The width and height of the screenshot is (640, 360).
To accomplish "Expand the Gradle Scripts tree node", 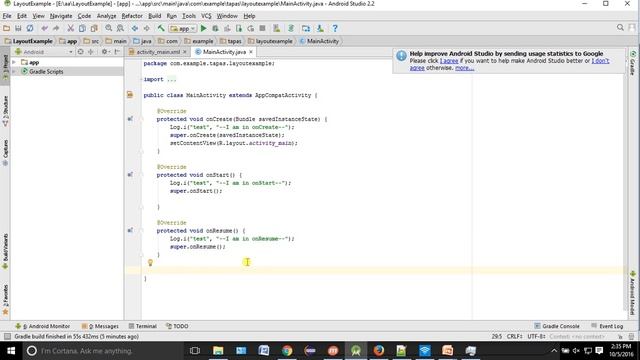I will pos(14,71).
